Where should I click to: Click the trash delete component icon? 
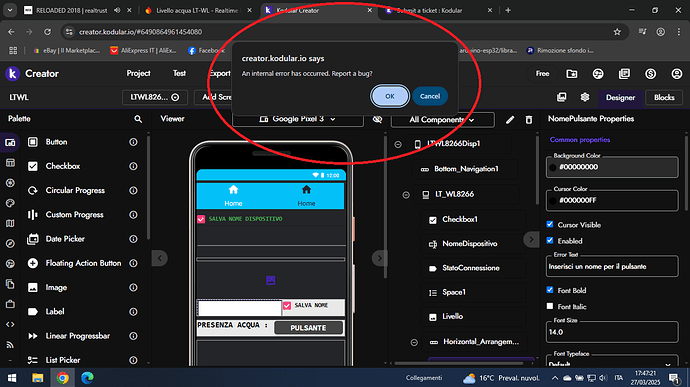click(x=529, y=120)
